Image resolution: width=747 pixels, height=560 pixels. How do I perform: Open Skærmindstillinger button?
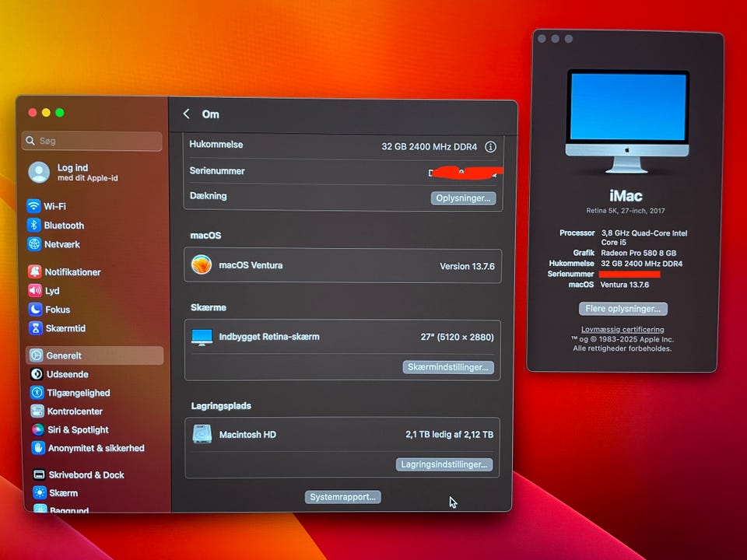point(448,367)
